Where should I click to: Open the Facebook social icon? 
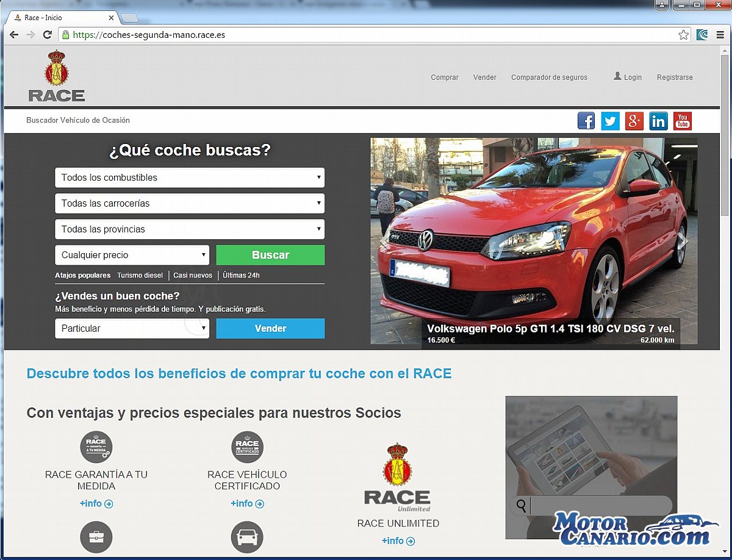(x=586, y=121)
